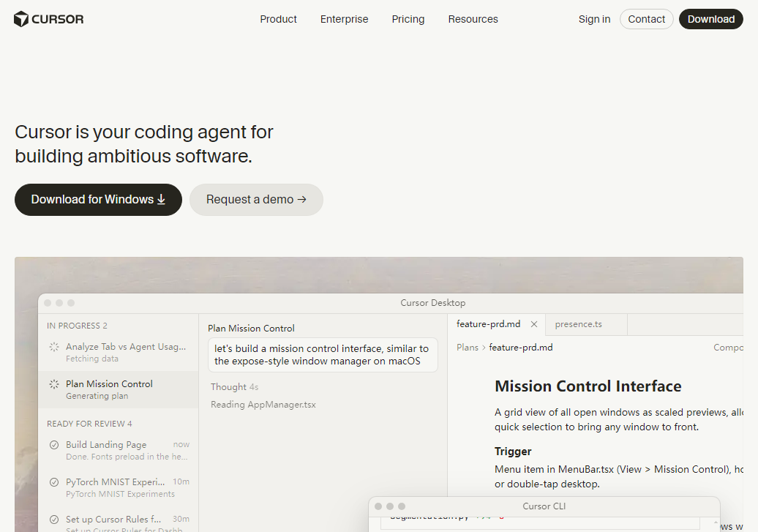The image size is (758, 532).
Task: Click the IN PROGRESS 2 section header
Action: pyautogui.click(x=77, y=326)
